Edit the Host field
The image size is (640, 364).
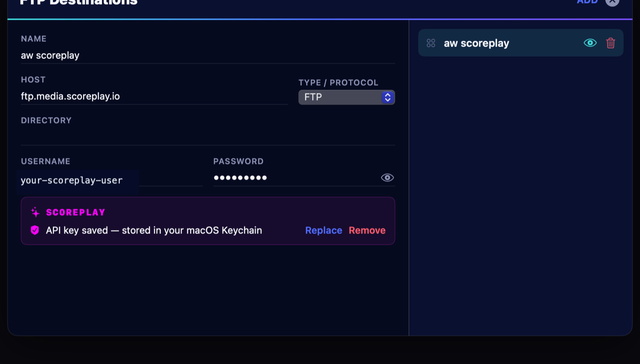point(154,96)
